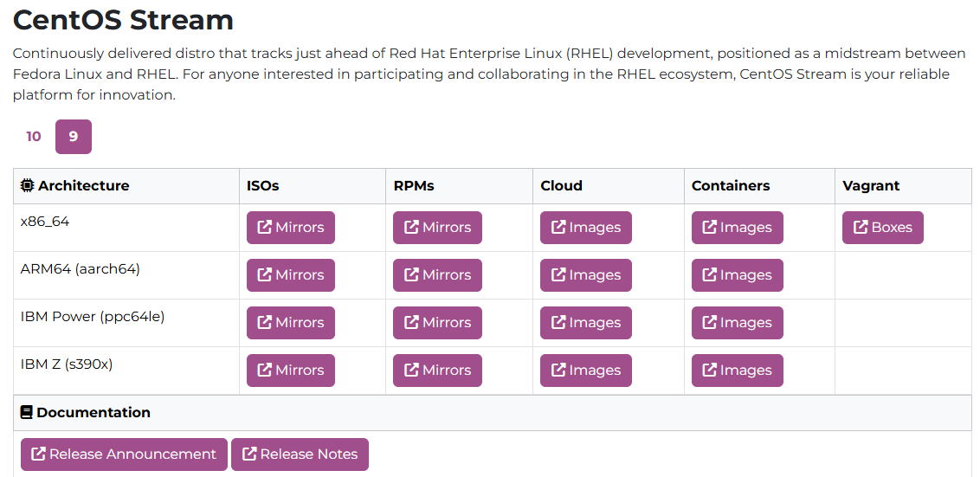Select the version 9 tab

74,136
